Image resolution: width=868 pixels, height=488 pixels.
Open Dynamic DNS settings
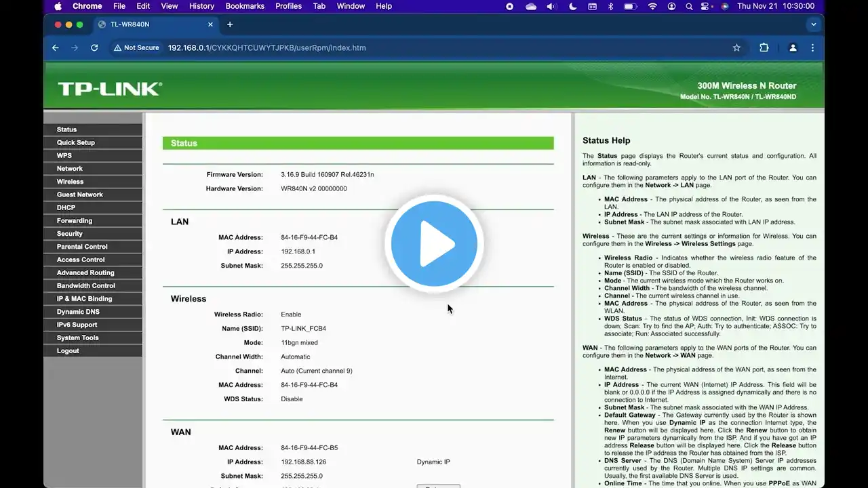point(93,312)
